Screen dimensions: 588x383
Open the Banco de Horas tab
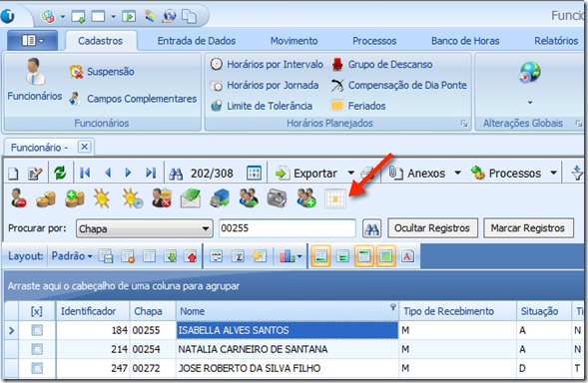point(465,41)
